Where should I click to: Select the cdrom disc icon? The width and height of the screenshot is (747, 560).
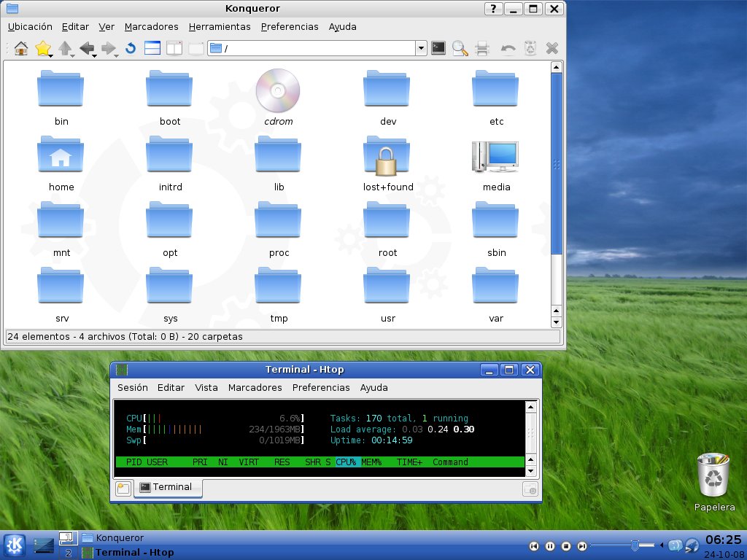coord(278,90)
